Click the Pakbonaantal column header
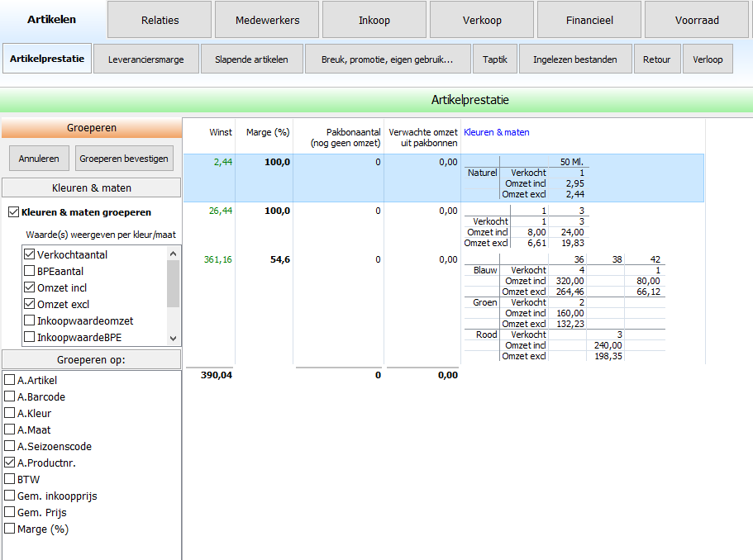 [346, 137]
